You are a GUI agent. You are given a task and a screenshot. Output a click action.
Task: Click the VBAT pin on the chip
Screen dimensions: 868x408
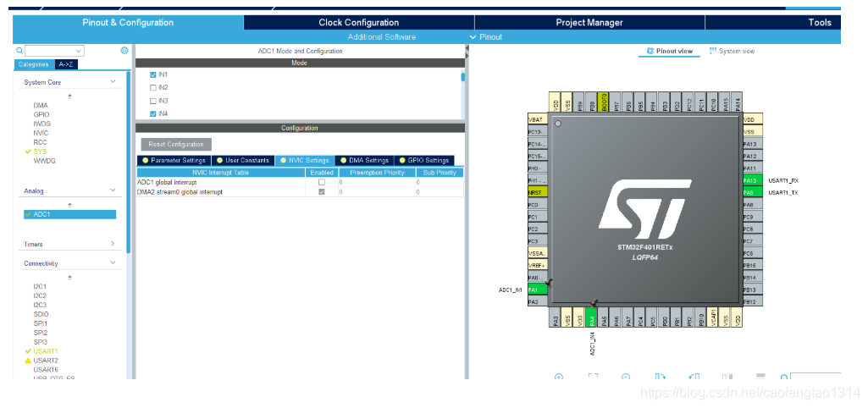[537, 119]
